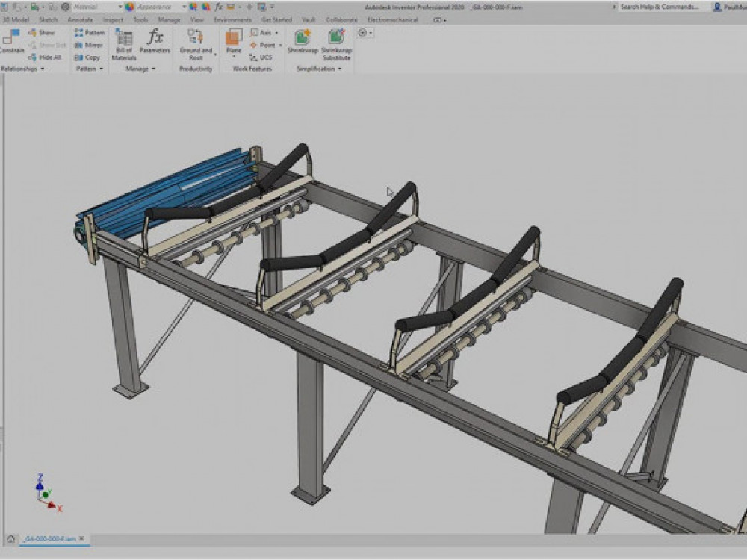747x560 pixels.
Task: Click the Search Help & Commands field
Action: (659, 7)
